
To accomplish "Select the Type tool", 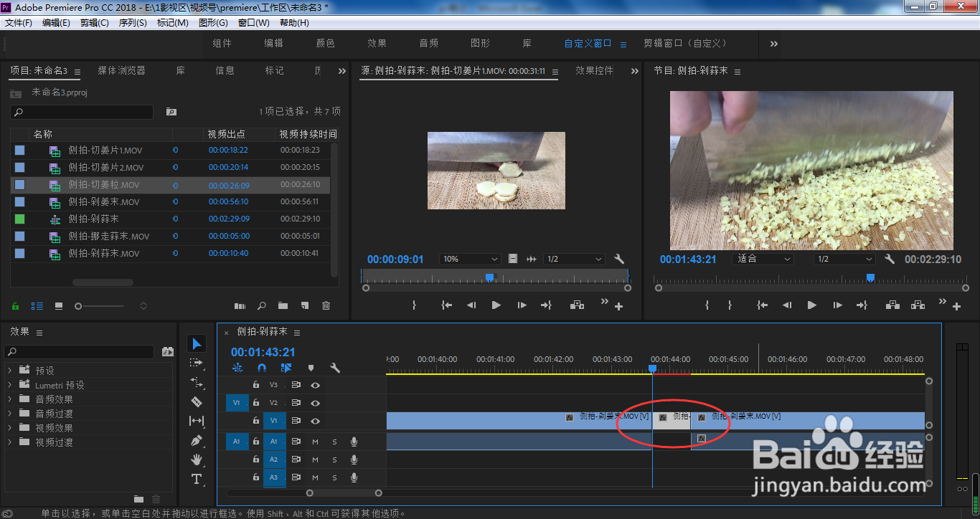I will (x=197, y=479).
